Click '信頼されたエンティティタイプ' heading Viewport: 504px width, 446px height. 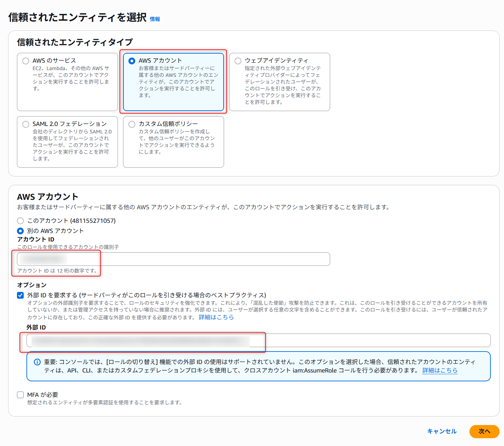click(75, 42)
